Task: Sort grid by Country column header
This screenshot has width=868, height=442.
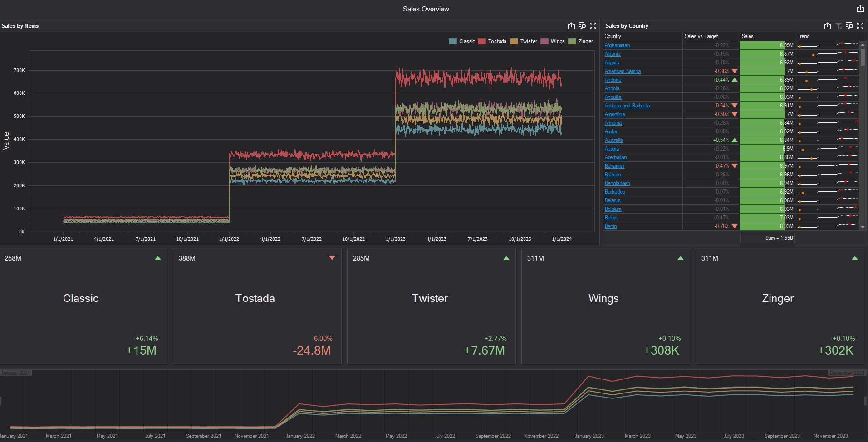Action: click(613, 36)
